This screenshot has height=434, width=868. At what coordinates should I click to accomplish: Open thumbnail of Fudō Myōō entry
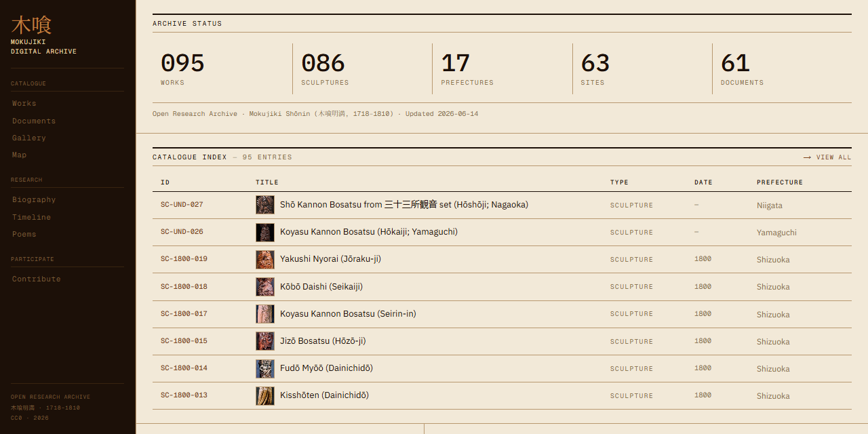[265, 368]
